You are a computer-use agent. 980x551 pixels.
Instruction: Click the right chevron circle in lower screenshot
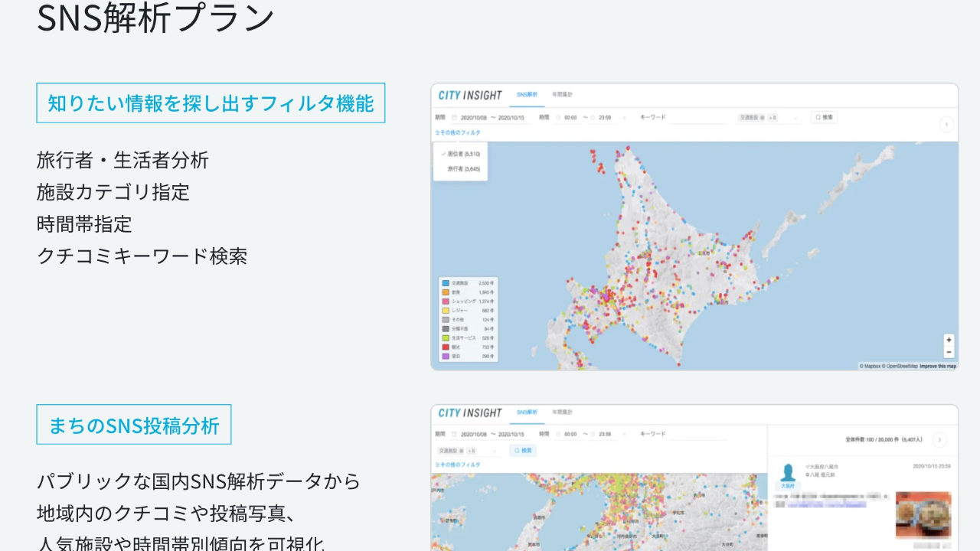click(939, 440)
